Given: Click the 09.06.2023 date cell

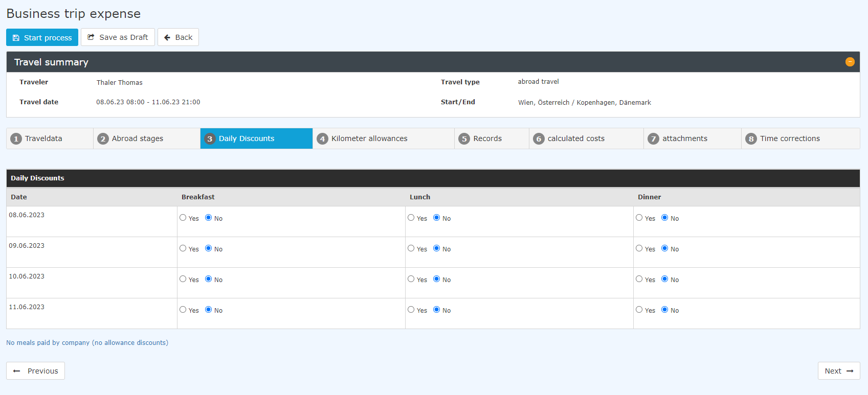Looking at the screenshot, I should click(92, 252).
